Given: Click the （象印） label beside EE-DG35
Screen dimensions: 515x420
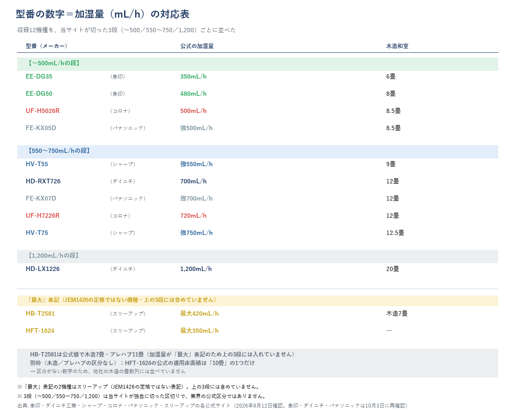Looking at the screenshot, I should pos(118,76).
